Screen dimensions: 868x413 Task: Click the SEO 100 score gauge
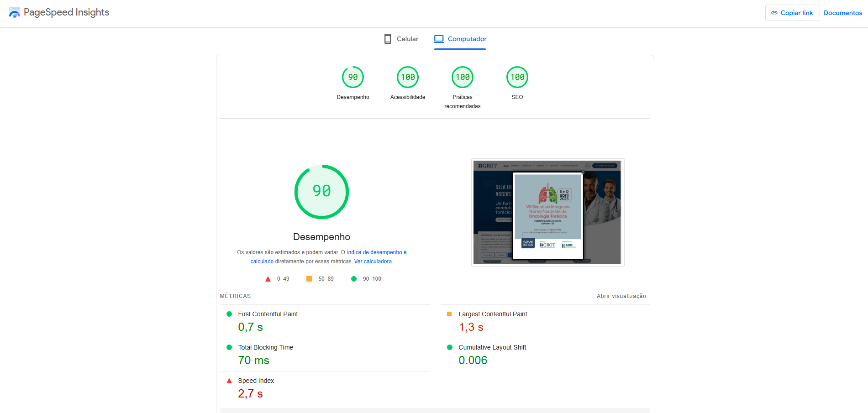pyautogui.click(x=517, y=77)
